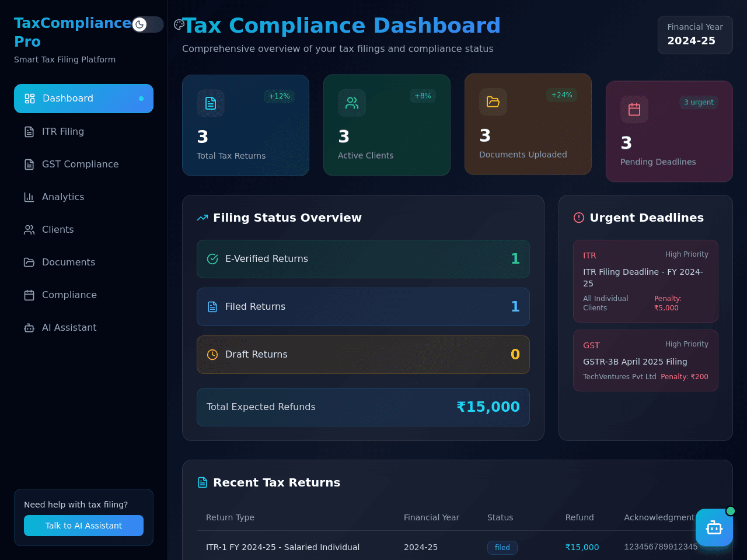Screen dimensions: 747x560
Task: Open the Total Tax Returns card
Action: [x=246, y=125]
